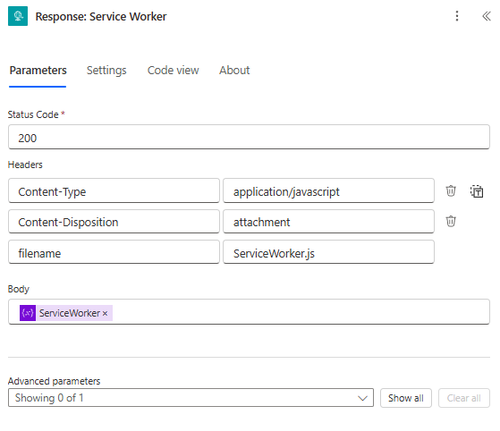Click the Response action icon in header

click(x=18, y=16)
